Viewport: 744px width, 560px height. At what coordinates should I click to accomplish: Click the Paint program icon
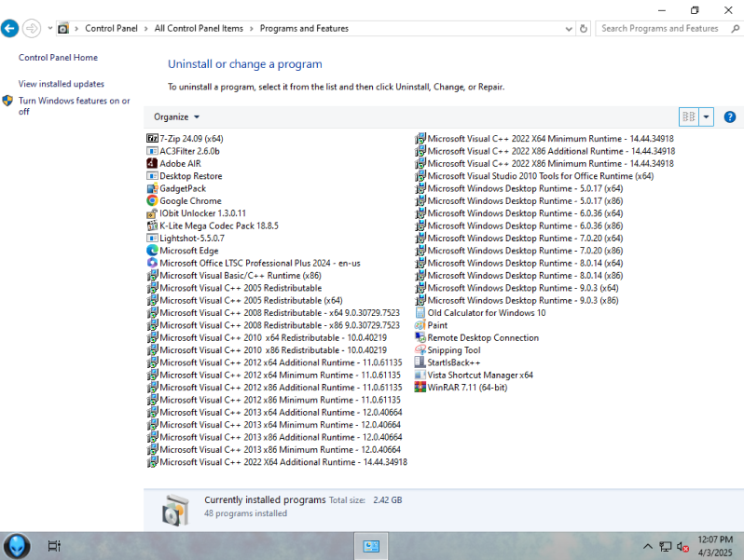(x=420, y=325)
